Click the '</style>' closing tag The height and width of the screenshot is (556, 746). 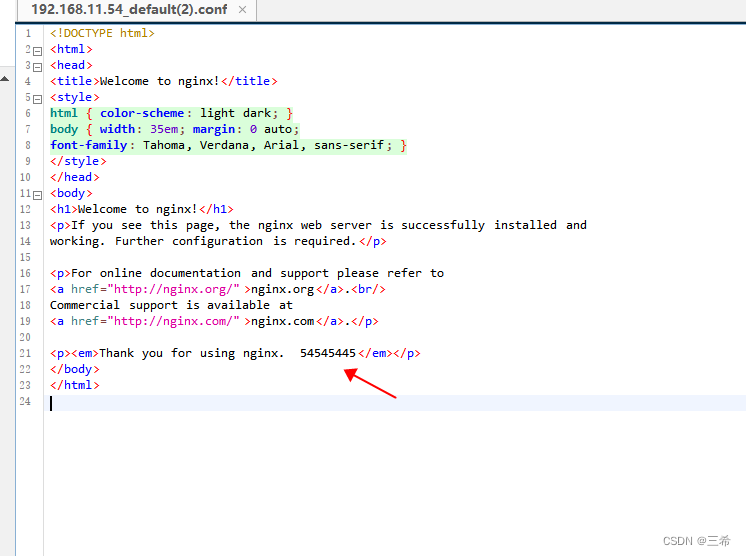click(x=78, y=161)
